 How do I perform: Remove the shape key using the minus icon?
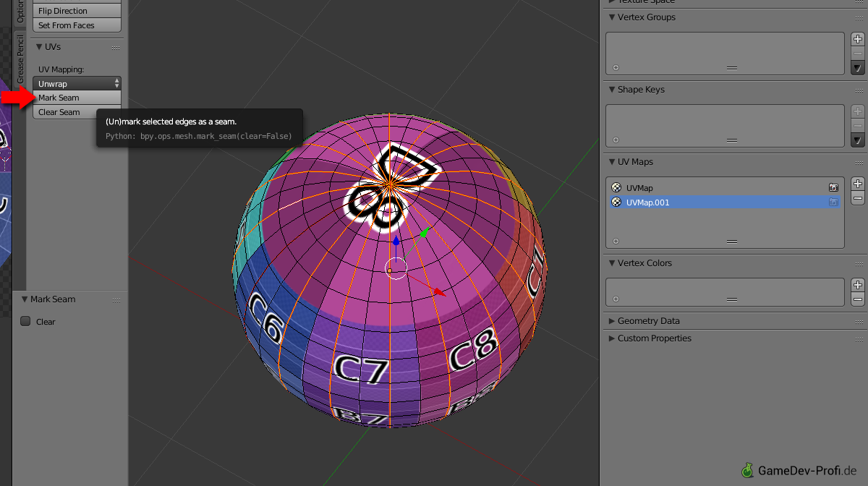(x=859, y=124)
